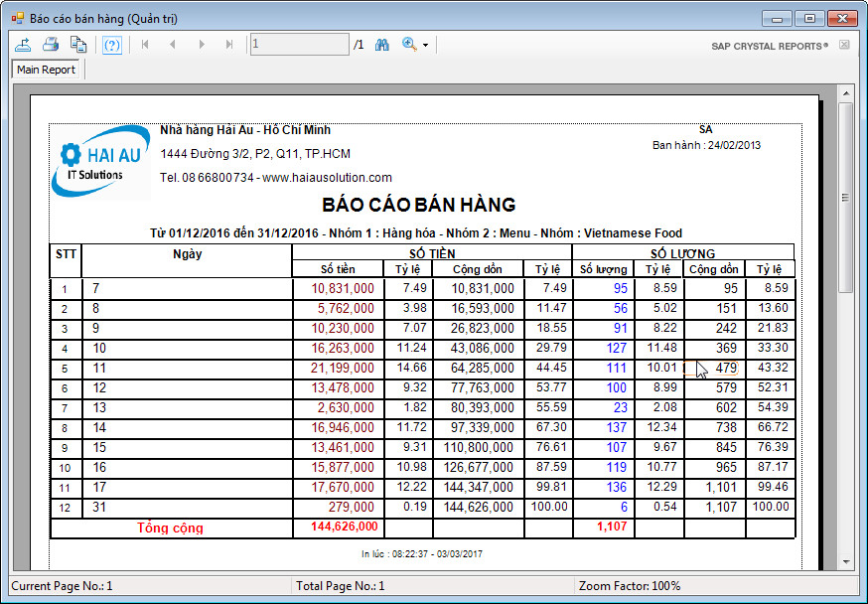Click the 'Số lượng' sub-column header

pos(604,269)
